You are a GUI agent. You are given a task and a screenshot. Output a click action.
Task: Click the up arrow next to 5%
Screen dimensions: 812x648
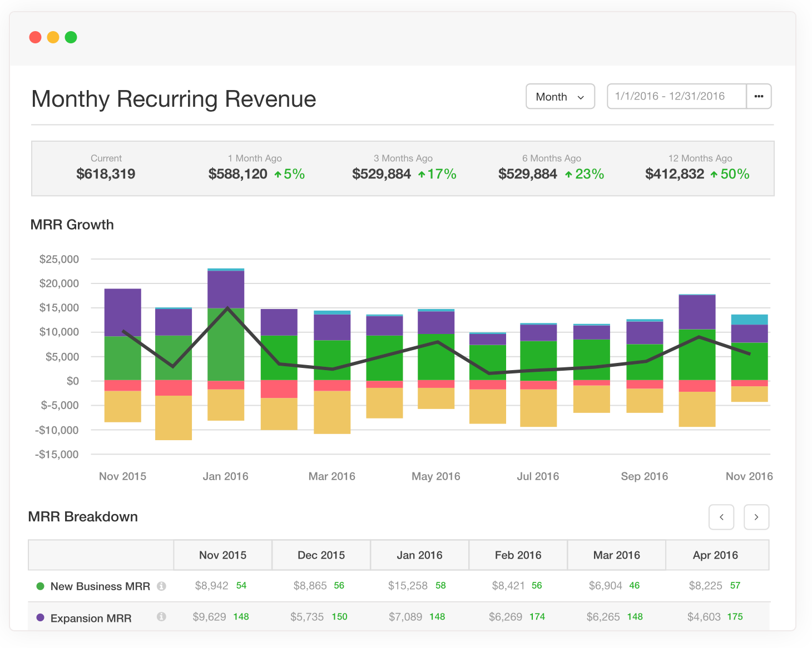point(278,175)
